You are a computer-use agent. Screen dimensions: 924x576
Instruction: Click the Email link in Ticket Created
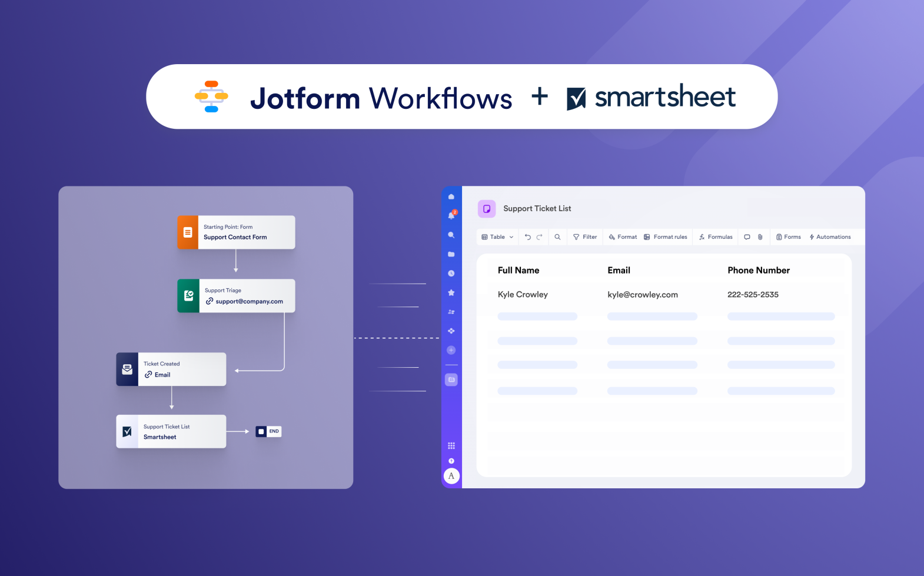pos(157,375)
